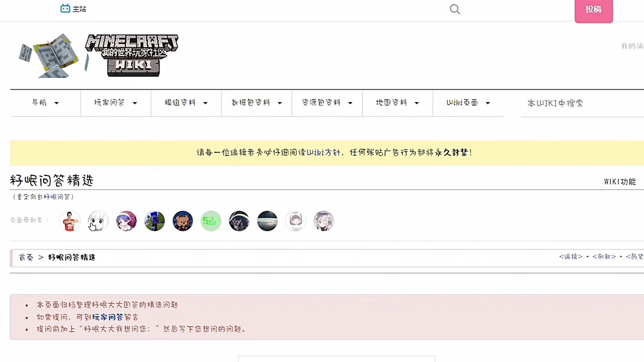The width and height of the screenshot is (644, 362).
Task: Open the planet horizon contributor avatar
Action: coord(267,221)
